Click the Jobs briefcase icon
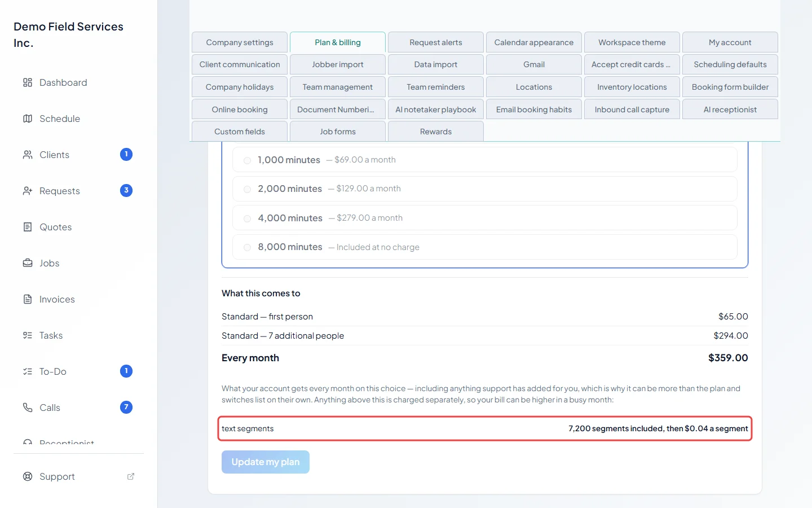Screen dimensions: 812x508 click(28, 263)
